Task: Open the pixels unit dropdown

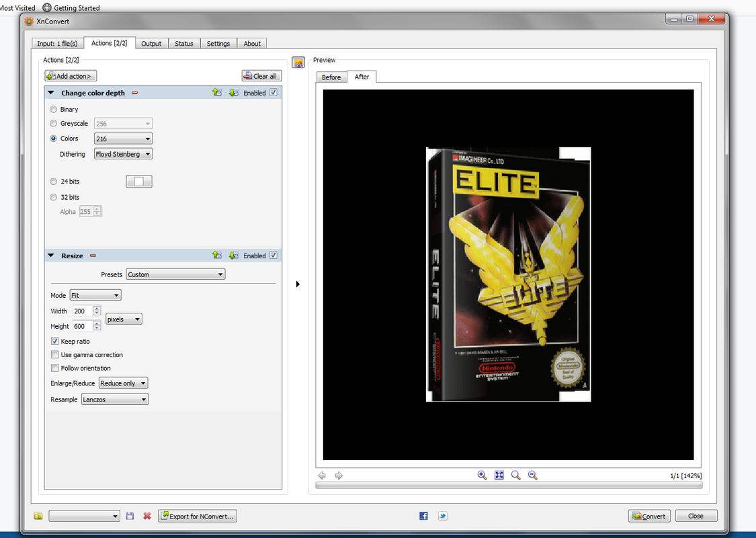Action: [124, 319]
